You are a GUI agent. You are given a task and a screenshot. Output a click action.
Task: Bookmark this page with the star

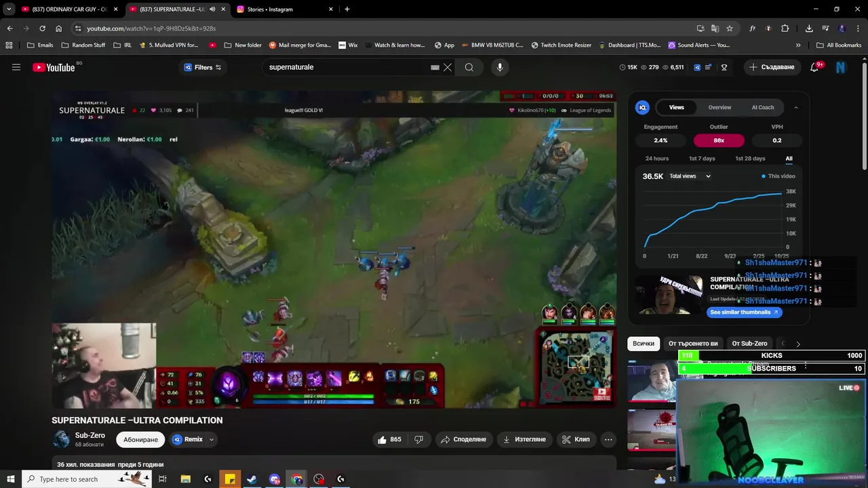click(730, 28)
